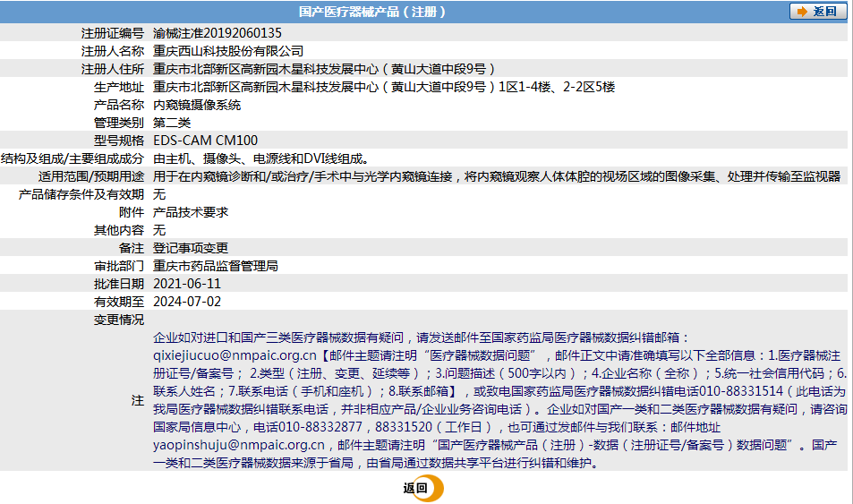Click the 无 value beside 产品储存条件及有效期
Image resolution: width=853 pixels, height=504 pixels.
click(159, 194)
